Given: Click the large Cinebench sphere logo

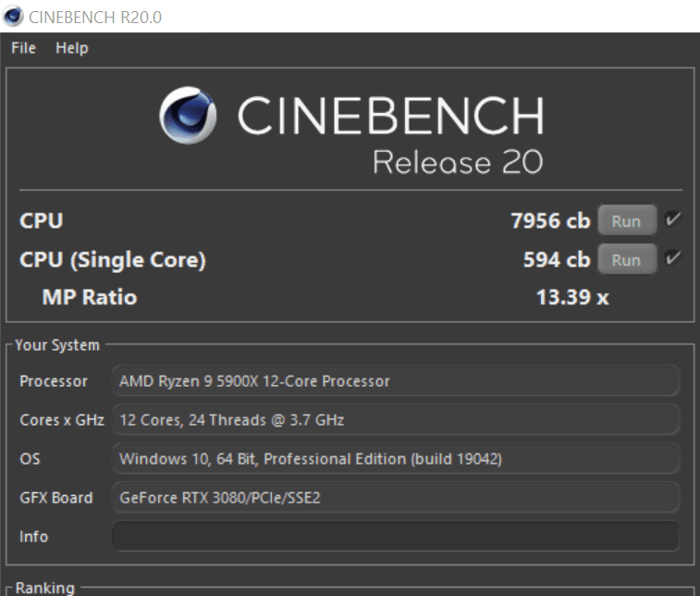Looking at the screenshot, I should coord(188,116).
